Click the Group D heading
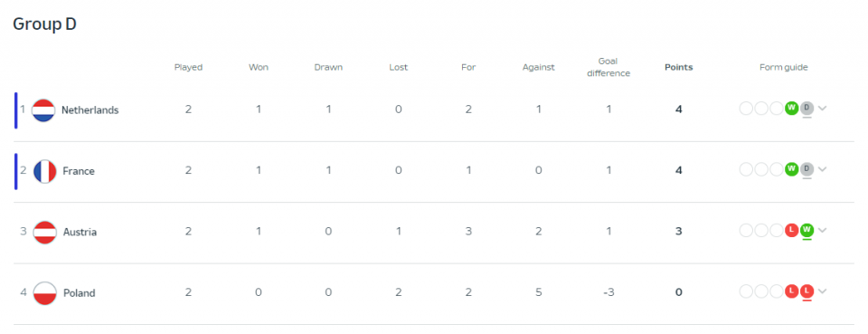The height and width of the screenshot is (334, 868). click(44, 24)
